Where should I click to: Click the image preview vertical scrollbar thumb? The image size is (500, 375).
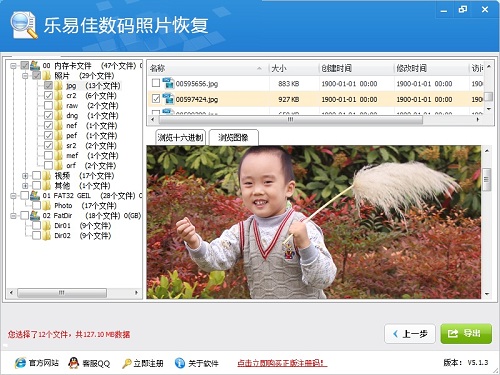click(487, 179)
